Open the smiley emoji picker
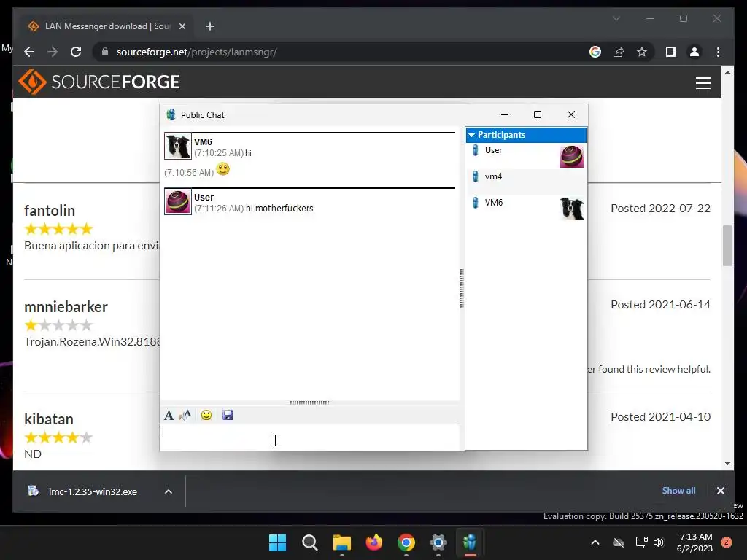The height and width of the screenshot is (560, 747). 206,415
